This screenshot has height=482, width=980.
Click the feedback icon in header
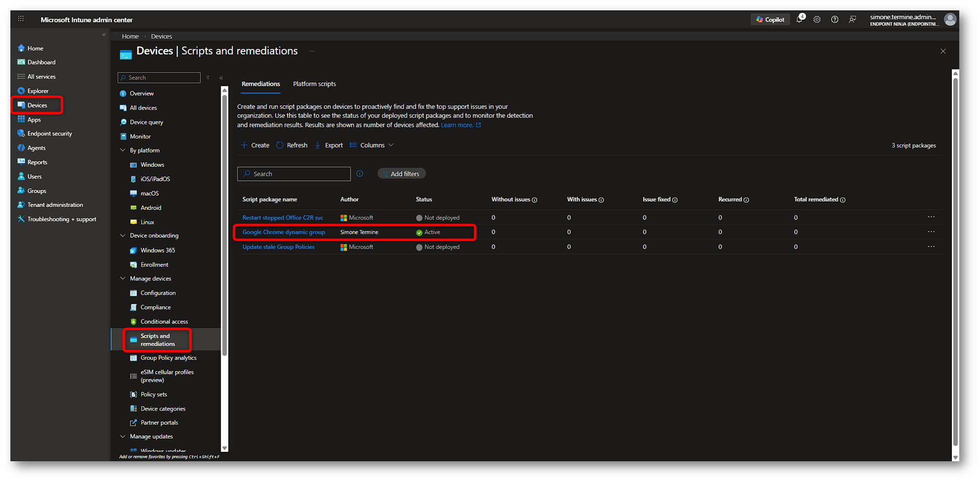click(x=853, y=20)
